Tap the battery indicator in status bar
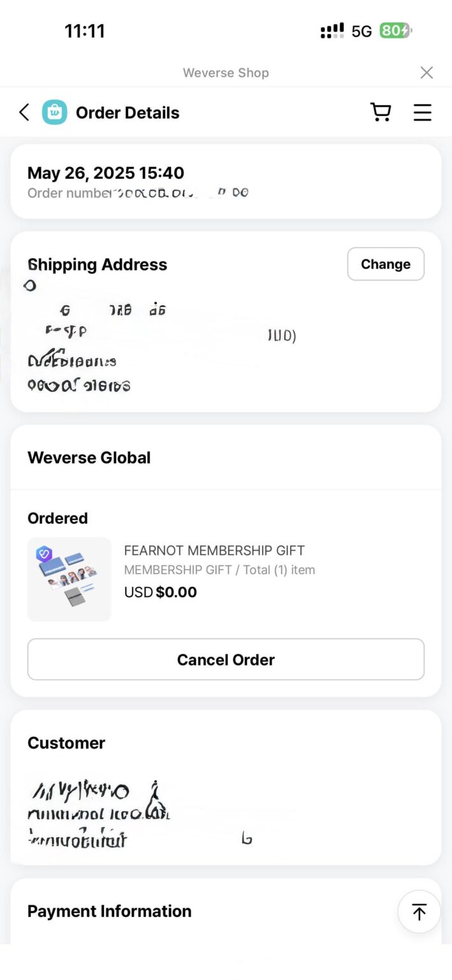The image size is (452, 980). pos(395,31)
